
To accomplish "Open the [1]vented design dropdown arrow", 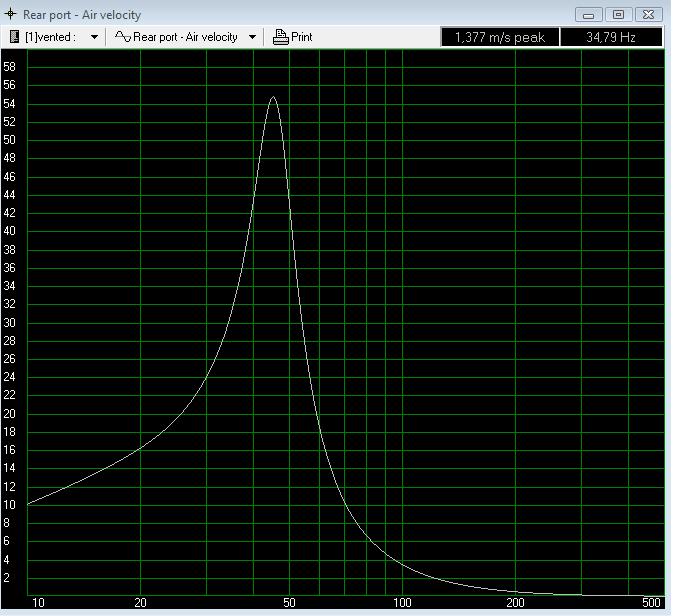I will (95, 37).
